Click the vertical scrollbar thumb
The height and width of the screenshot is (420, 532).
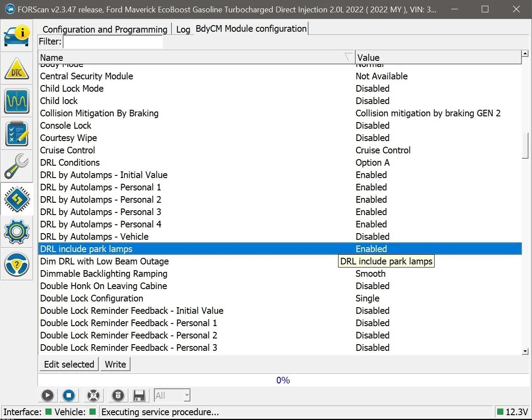click(525, 146)
